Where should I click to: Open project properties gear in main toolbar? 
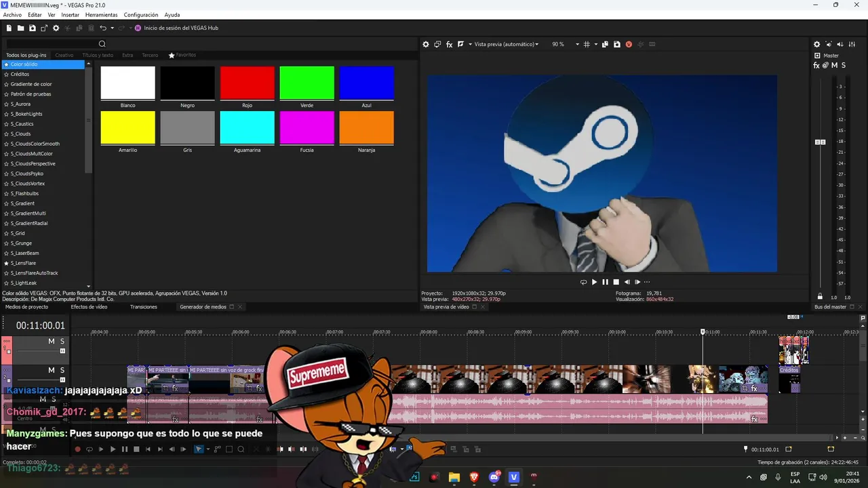[56, 28]
